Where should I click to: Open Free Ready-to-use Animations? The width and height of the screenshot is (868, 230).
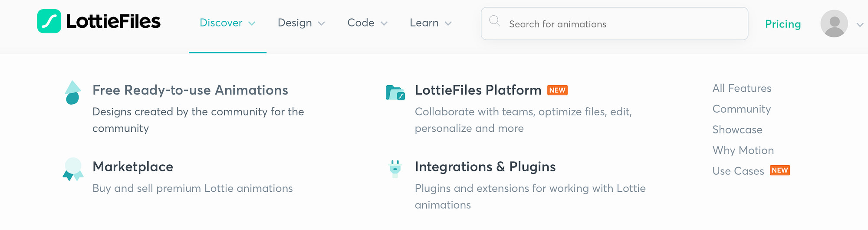coord(190,90)
